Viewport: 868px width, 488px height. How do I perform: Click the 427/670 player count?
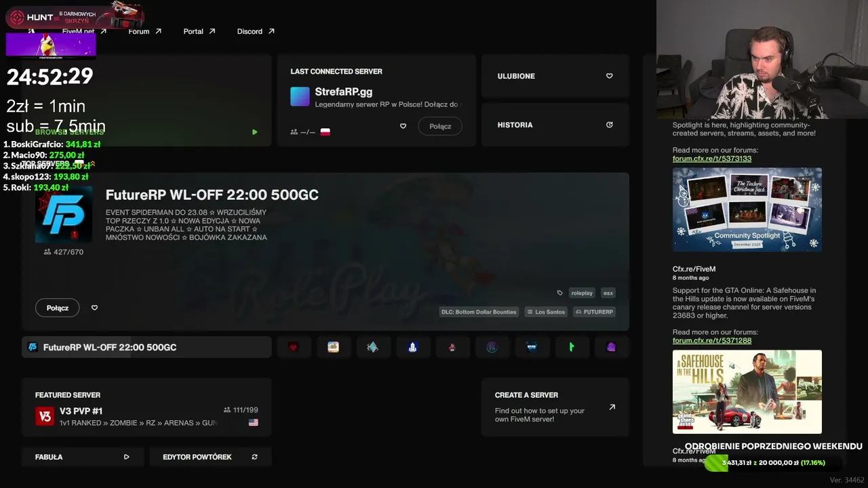coord(63,252)
